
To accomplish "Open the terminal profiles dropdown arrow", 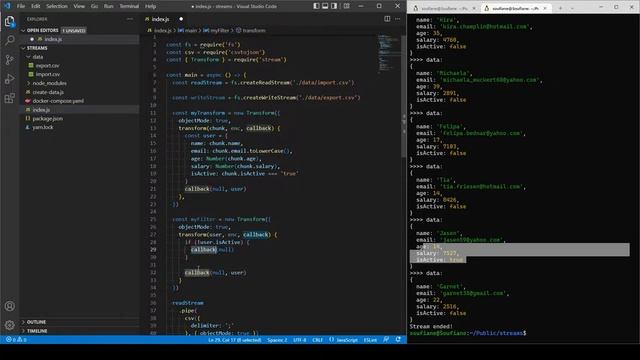I will (572, 8).
